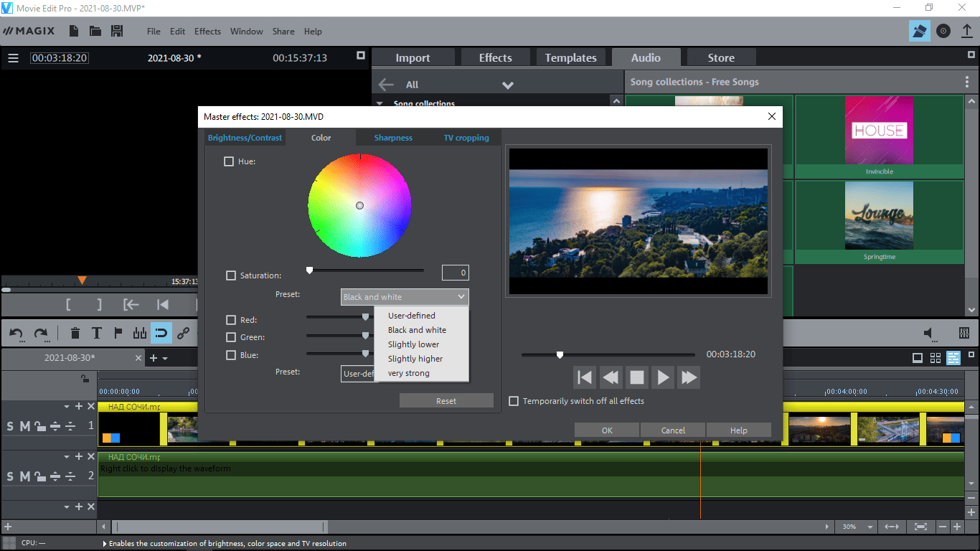Image resolution: width=980 pixels, height=551 pixels.
Task: Choose Slightly lower from preset list
Action: tap(414, 344)
